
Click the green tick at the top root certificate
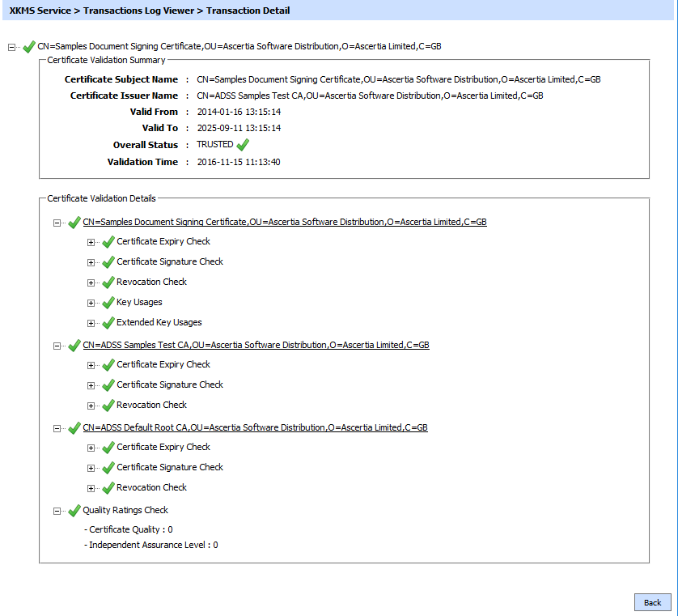click(x=29, y=47)
